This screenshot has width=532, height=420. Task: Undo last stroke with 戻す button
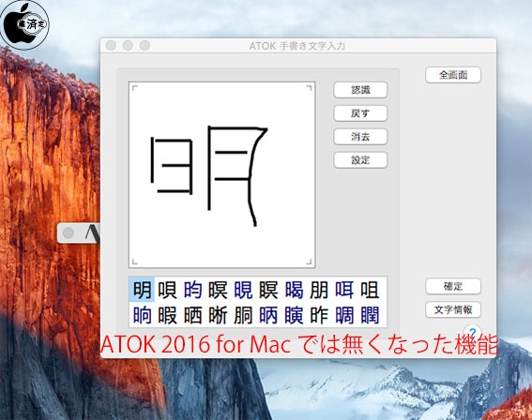click(360, 113)
